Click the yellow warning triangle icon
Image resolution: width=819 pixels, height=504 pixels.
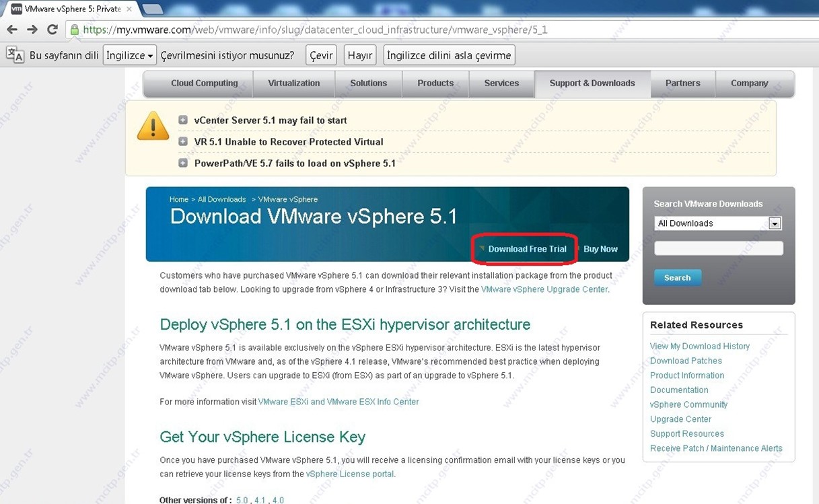coord(153,126)
